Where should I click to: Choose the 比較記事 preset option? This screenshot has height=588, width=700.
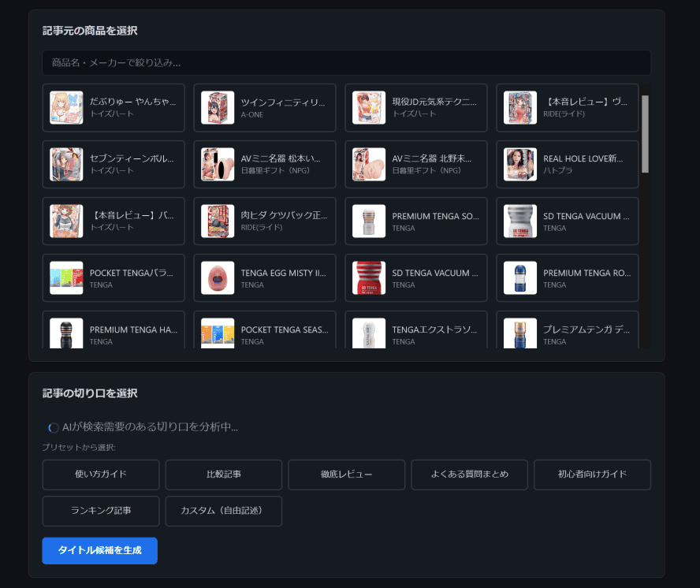click(224, 474)
